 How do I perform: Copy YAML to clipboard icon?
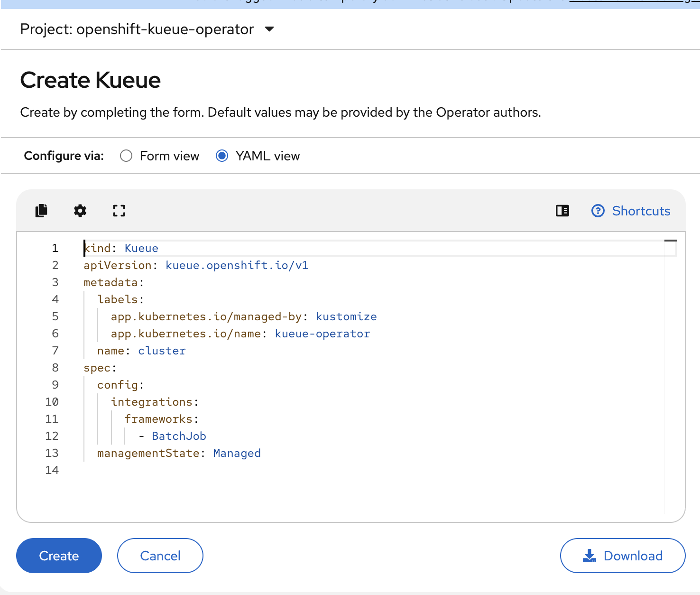[41, 211]
